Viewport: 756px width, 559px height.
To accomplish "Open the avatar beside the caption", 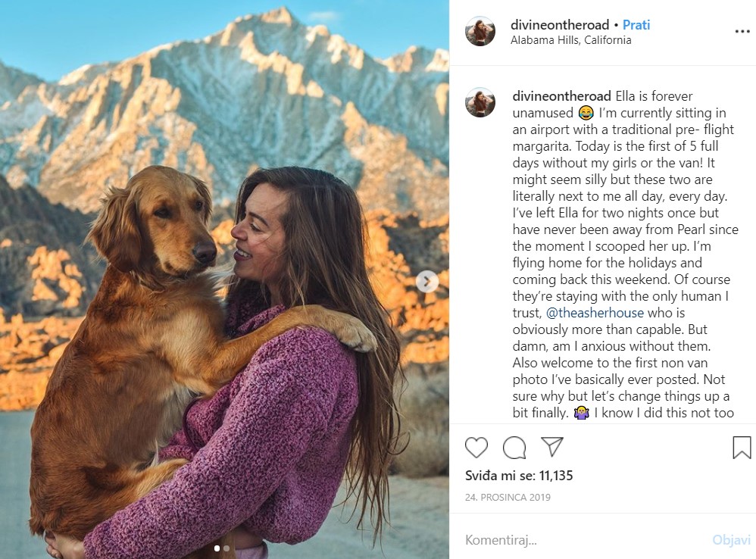I will tap(480, 102).
